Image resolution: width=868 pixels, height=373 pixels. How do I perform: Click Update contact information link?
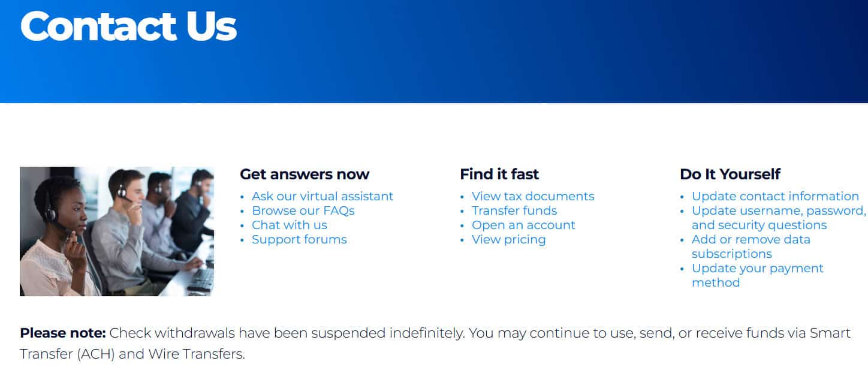[x=775, y=196]
